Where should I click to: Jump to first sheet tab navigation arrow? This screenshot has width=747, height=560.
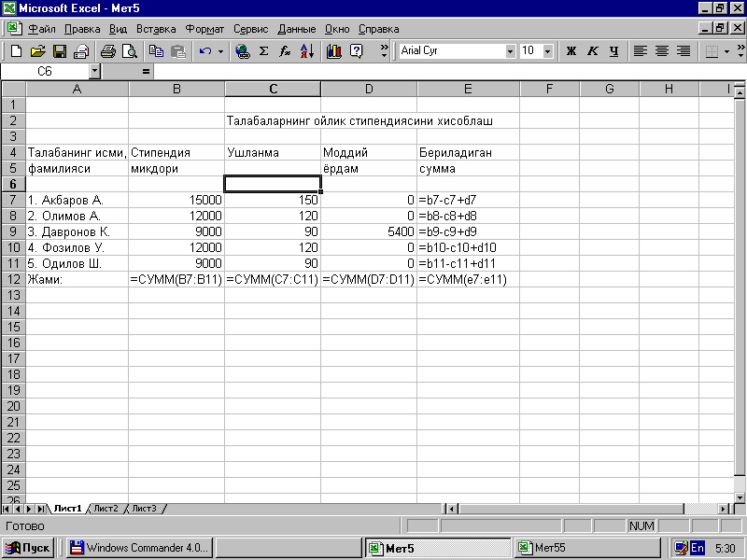click(x=7, y=509)
